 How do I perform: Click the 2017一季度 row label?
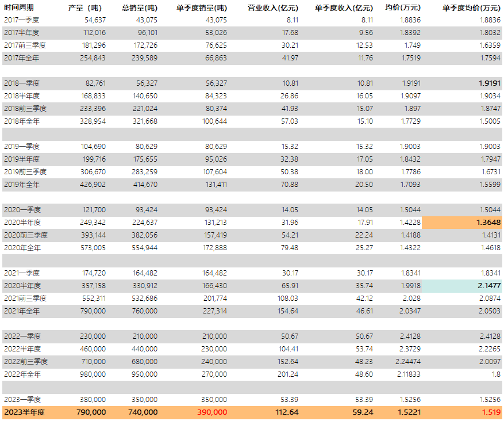(x=21, y=20)
